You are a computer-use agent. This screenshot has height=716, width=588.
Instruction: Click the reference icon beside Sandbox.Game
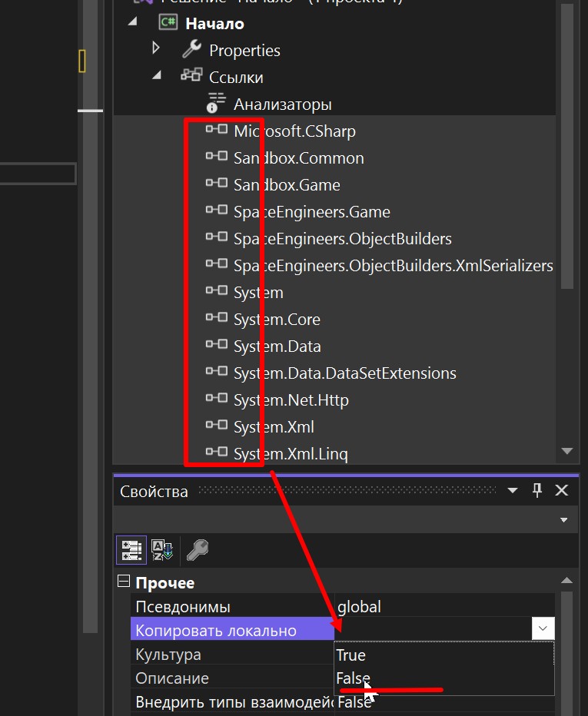(x=217, y=183)
